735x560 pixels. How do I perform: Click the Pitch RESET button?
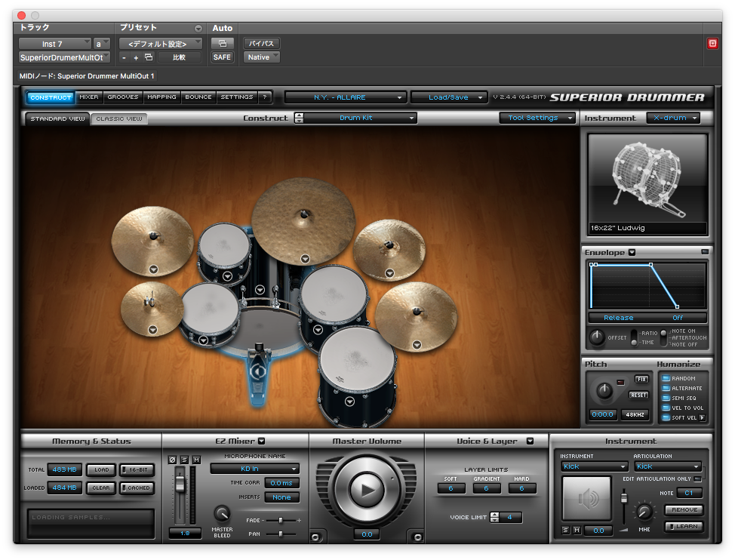pyautogui.click(x=638, y=395)
